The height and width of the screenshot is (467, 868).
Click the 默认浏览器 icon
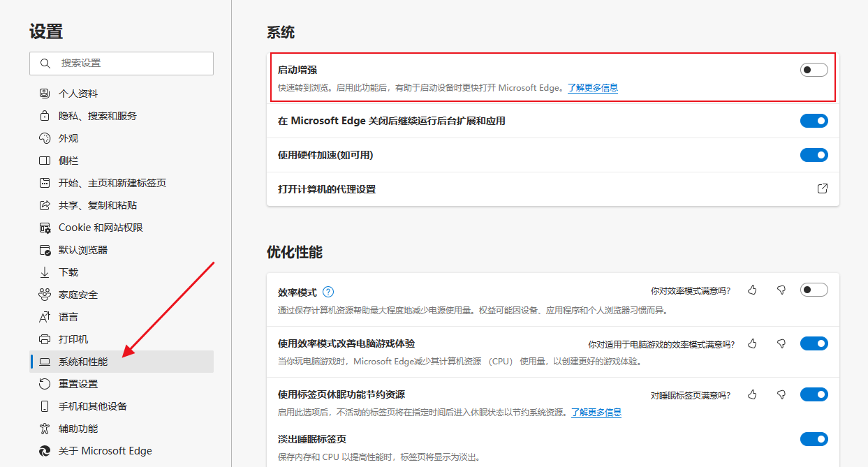(x=45, y=250)
